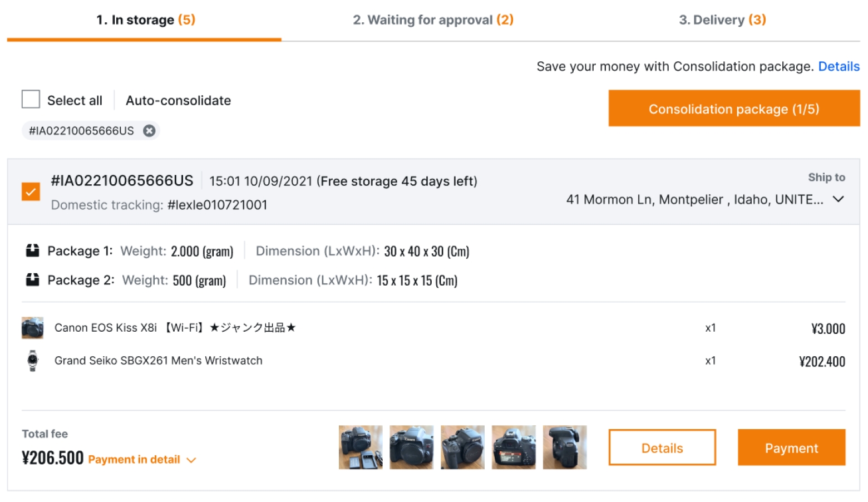Viewport: 868px width, 502px height.
Task: View the second camera photo thumbnail
Action: (411, 447)
